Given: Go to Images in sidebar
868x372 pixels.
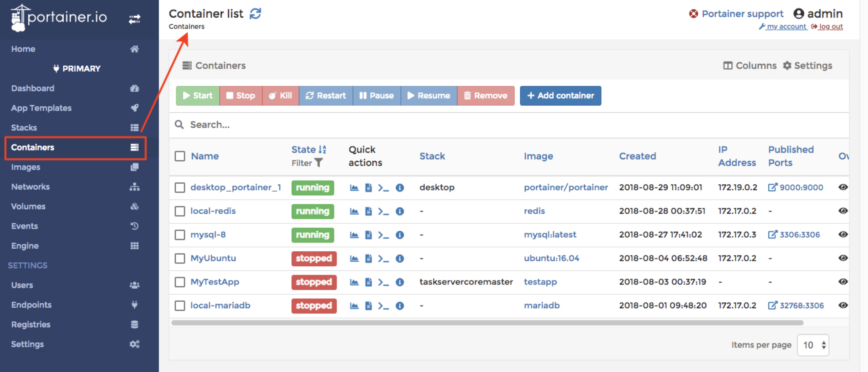Looking at the screenshot, I should [x=26, y=167].
